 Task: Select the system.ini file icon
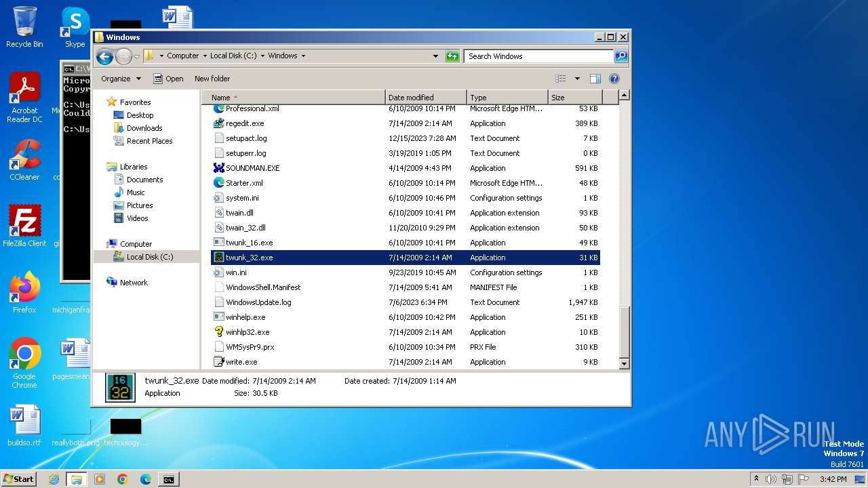pyautogui.click(x=218, y=198)
